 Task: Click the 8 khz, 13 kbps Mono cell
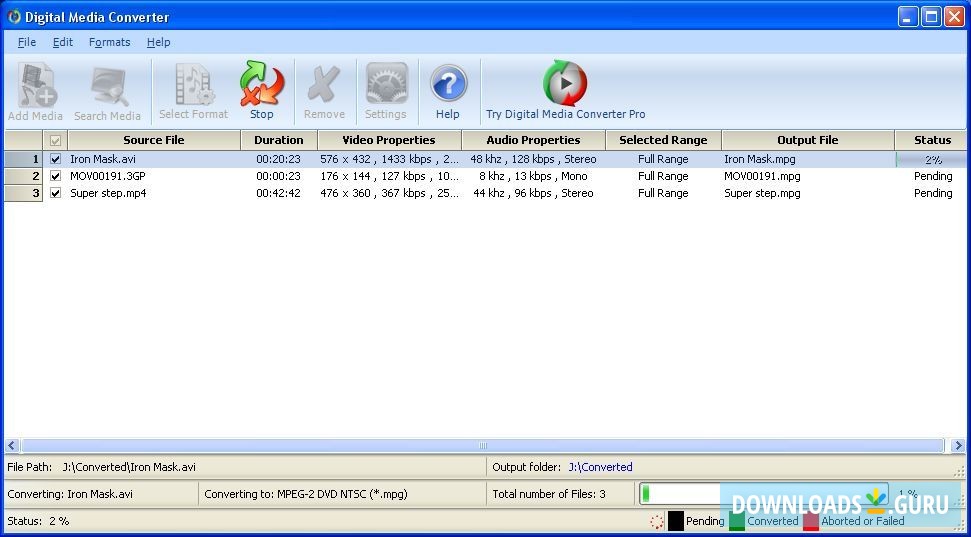point(533,176)
